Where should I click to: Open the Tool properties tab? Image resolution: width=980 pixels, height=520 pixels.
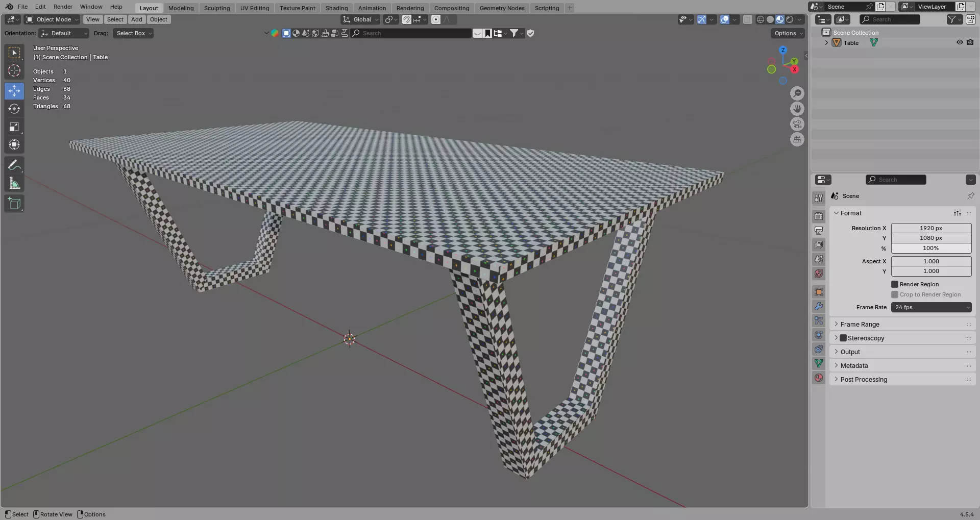[x=819, y=198]
